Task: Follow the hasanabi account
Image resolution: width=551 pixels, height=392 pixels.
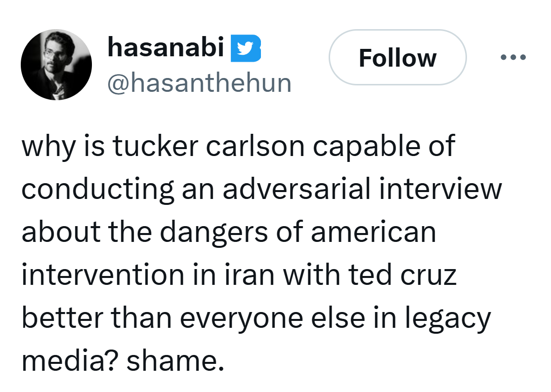Action: (x=397, y=57)
